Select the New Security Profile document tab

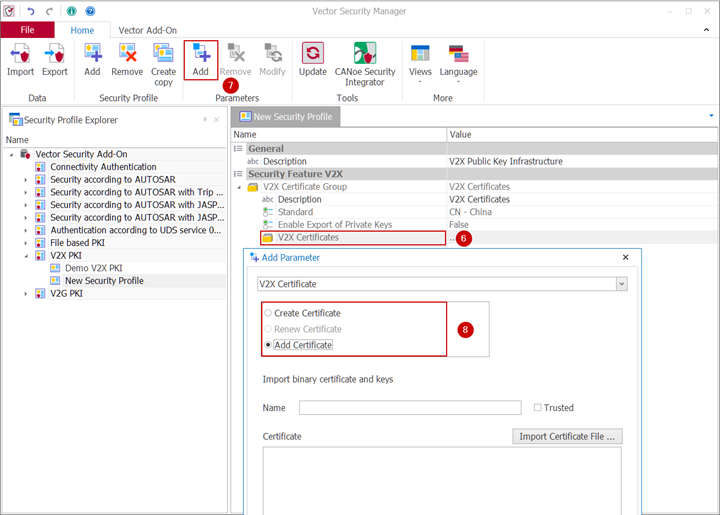(286, 117)
